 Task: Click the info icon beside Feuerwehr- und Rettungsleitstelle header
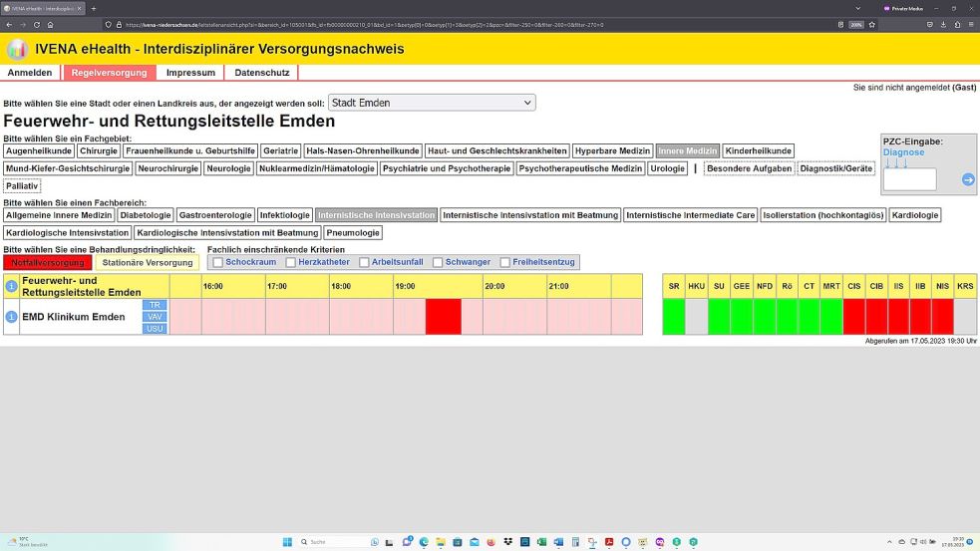tap(11, 286)
